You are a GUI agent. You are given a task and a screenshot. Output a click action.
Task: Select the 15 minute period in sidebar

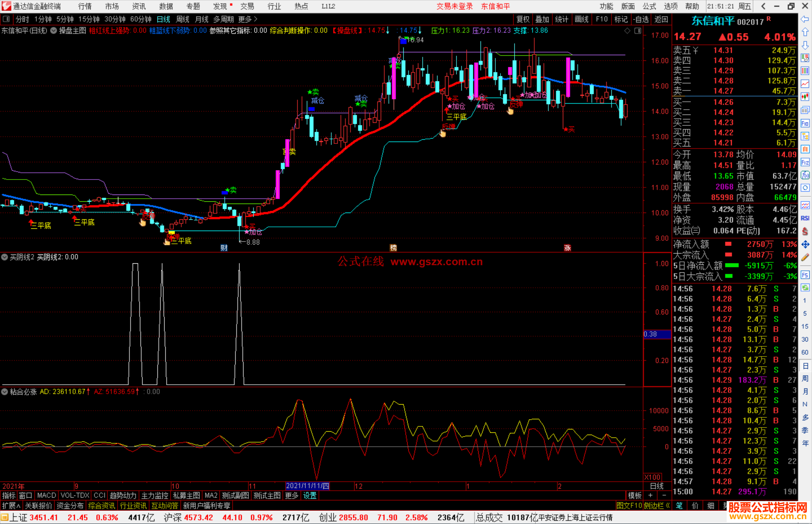tap(805, 326)
